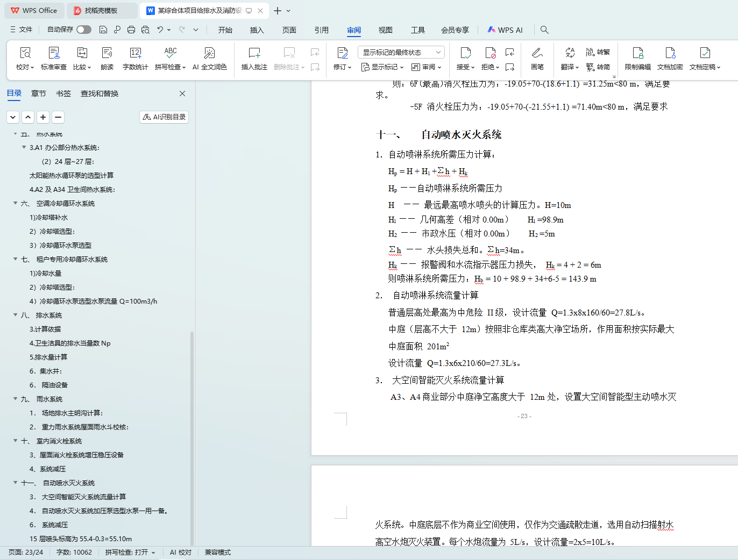
Task: Toggle the auto-save (自动保存) switch
Action: click(83, 30)
